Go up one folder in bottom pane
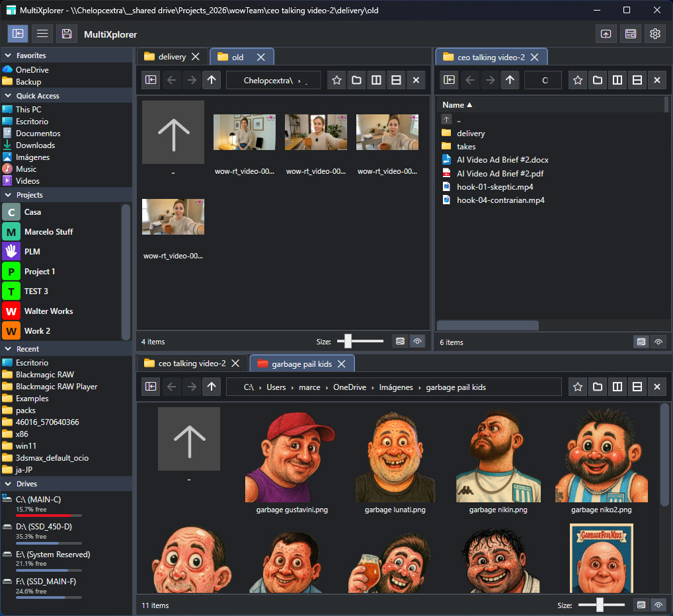673x616 pixels. (212, 387)
